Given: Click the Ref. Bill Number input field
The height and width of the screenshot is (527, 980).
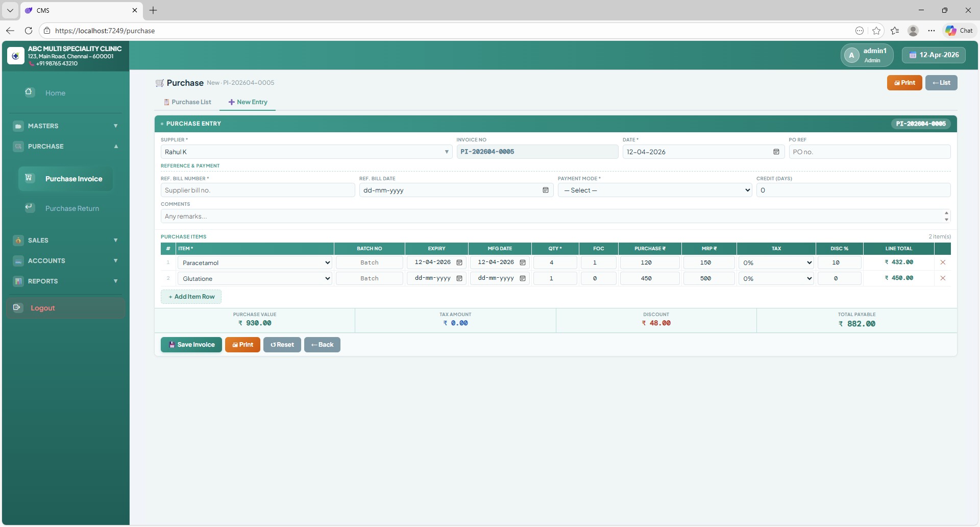Looking at the screenshot, I should coord(258,190).
